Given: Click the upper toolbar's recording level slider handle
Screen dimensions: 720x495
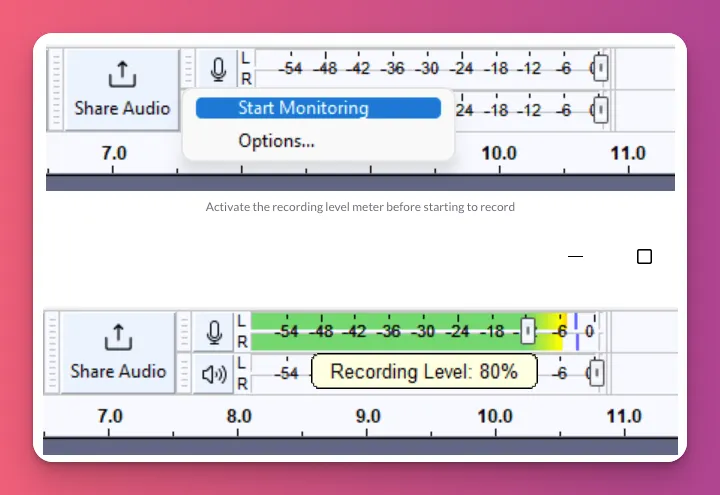Looking at the screenshot, I should pos(598,69).
